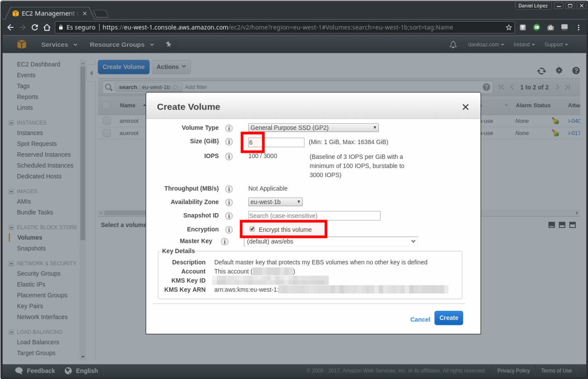Click the info icon next to Volume Type
This screenshot has width=588, height=379.
click(x=229, y=128)
